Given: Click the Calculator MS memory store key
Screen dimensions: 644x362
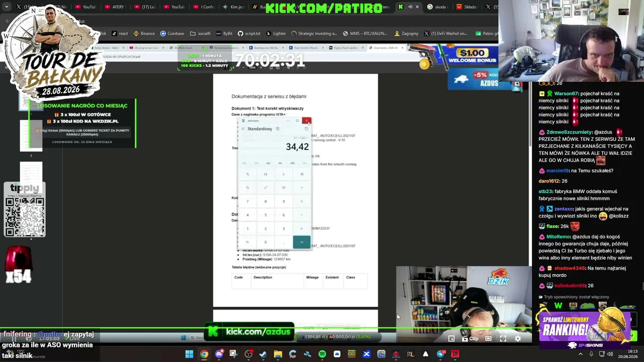Looking at the screenshot, I should click(x=293, y=163).
